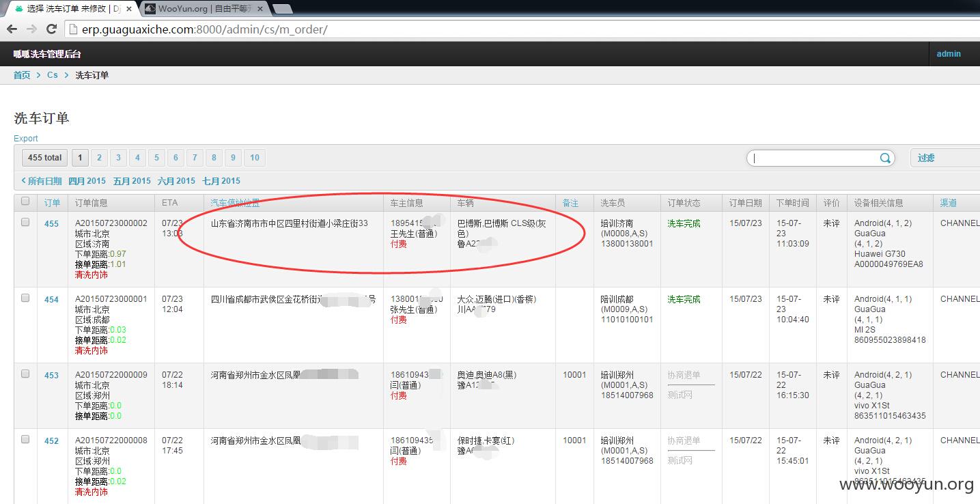980x504 pixels.
Task: Click the address bar URL
Action: (x=205, y=29)
